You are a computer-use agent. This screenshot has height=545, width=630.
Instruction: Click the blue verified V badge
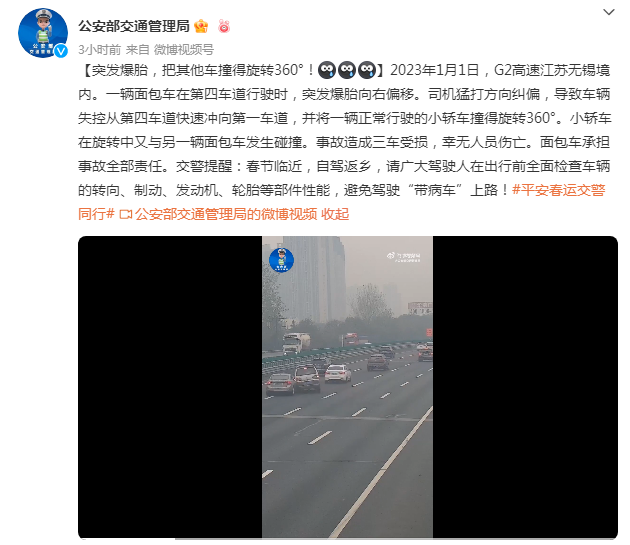pyautogui.click(x=61, y=51)
